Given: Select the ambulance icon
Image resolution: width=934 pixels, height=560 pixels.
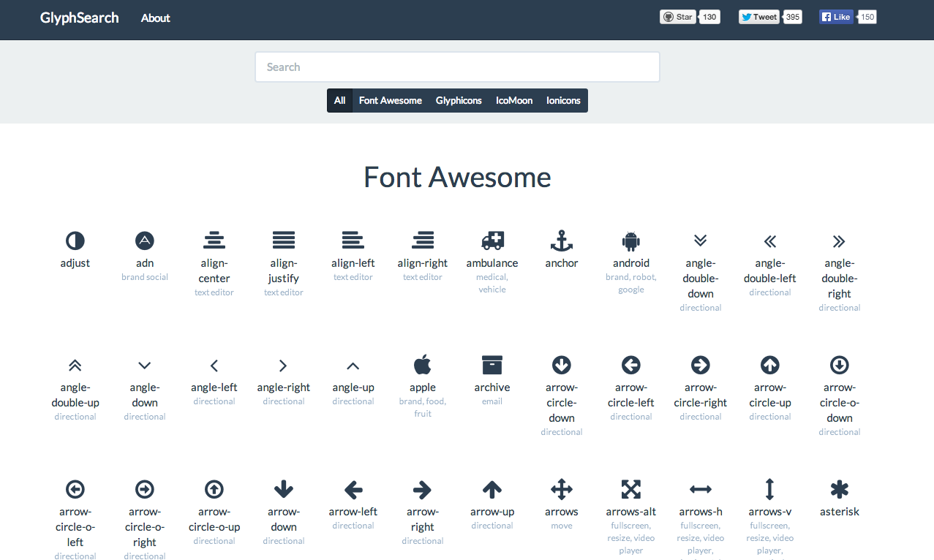Looking at the screenshot, I should click(x=492, y=241).
